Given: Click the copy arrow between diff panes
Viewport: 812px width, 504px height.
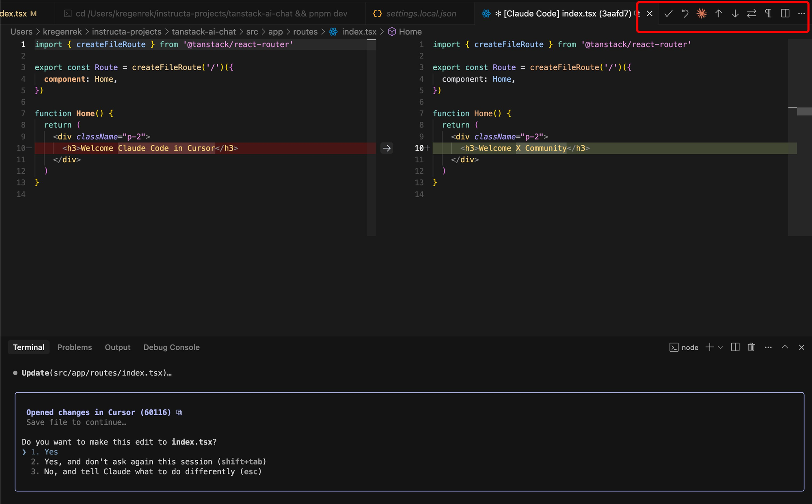Looking at the screenshot, I should coord(387,148).
